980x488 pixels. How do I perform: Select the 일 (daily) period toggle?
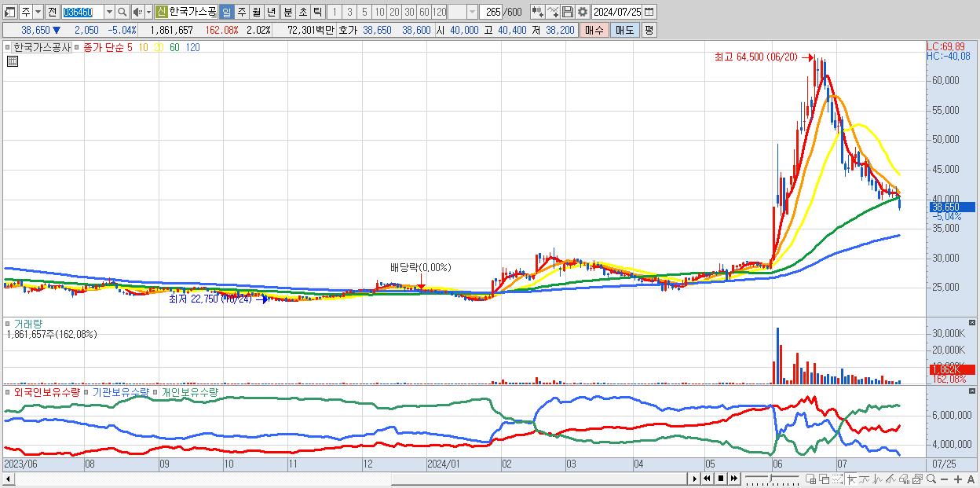226,12
